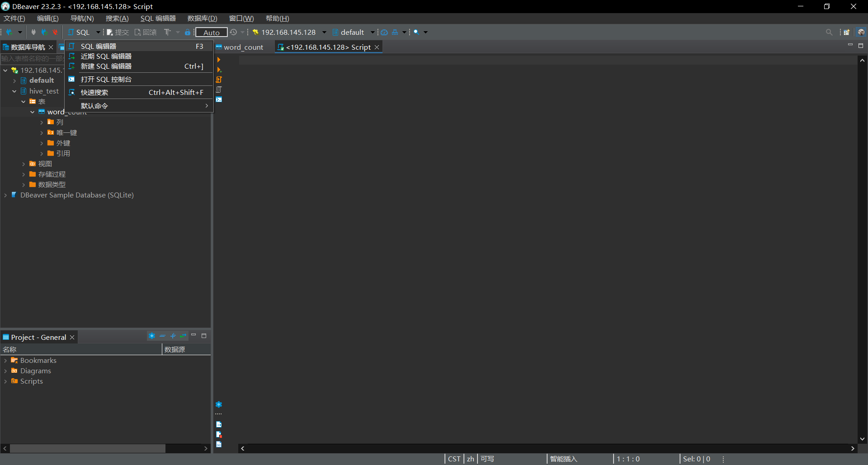Click the transaction log clock icon
This screenshot has width=868, height=465.
[x=234, y=32]
